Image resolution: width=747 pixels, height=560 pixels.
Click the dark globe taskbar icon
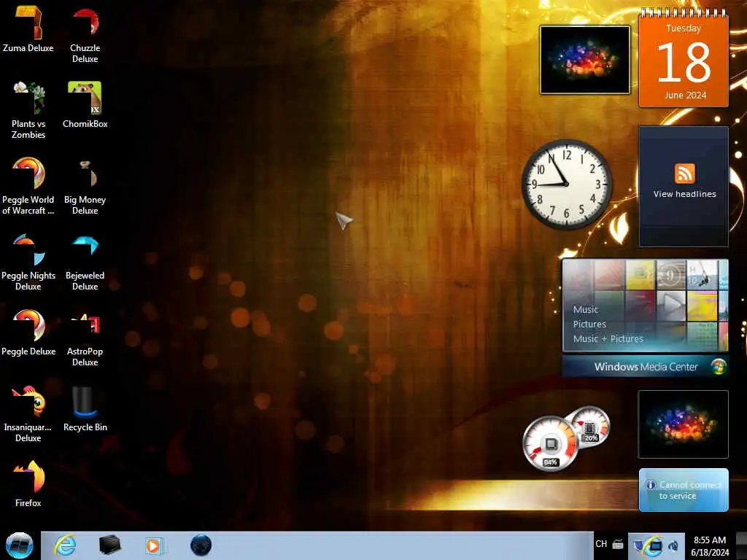pos(201,545)
